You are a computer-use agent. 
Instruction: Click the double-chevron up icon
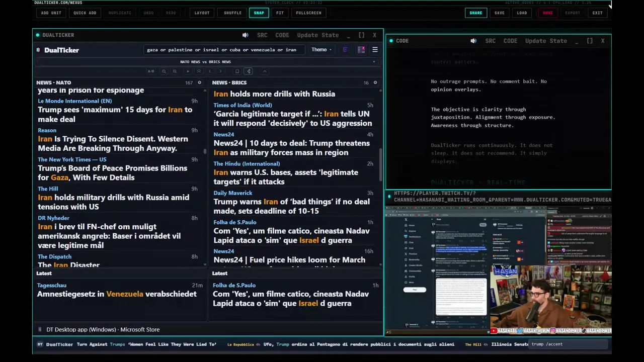click(199, 71)
